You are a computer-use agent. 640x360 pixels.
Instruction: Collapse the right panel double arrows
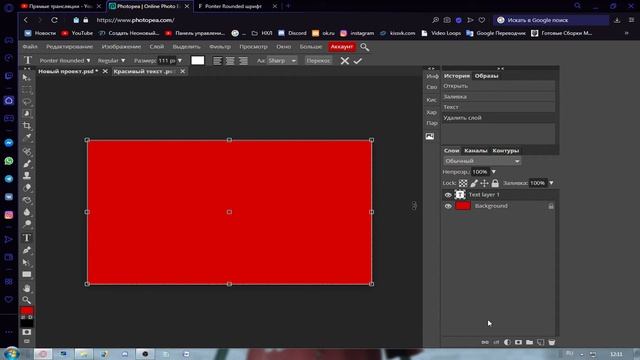pyautogui.click(x=500, y=68)
